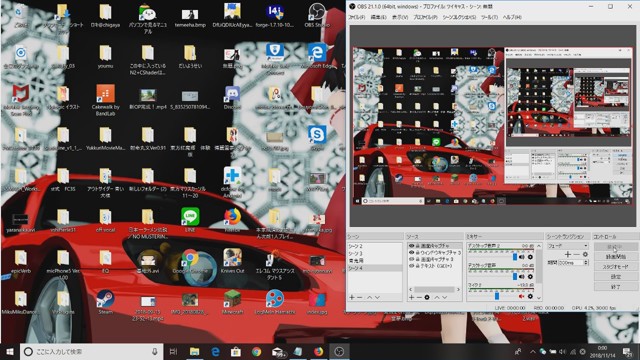
Task: Open the Settings button in Controls
Action: [616, 277]
